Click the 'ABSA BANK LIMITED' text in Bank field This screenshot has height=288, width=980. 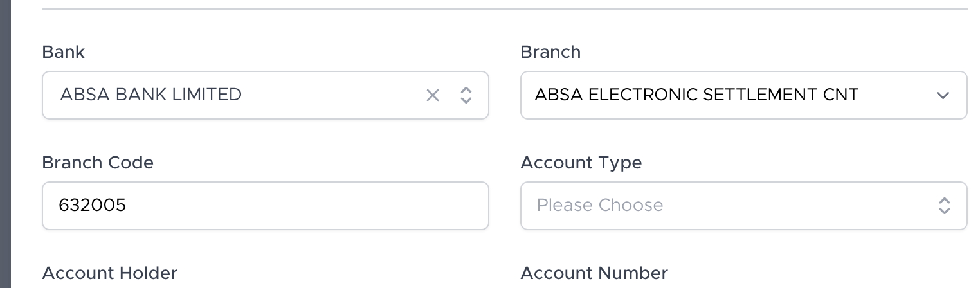coord(150,95)
